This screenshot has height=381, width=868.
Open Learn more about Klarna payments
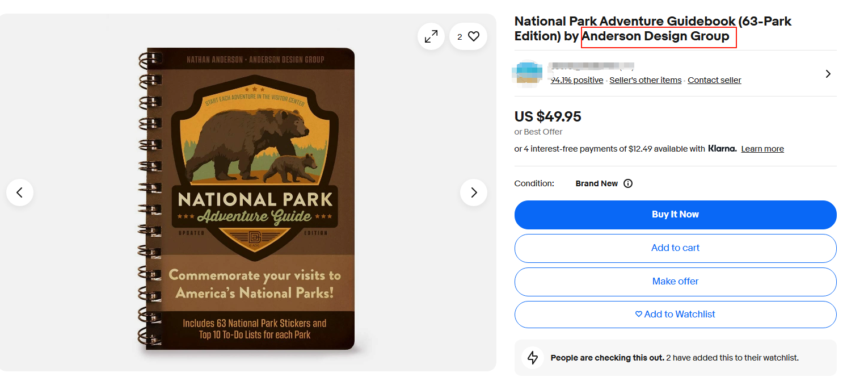[x=762, y=149]
